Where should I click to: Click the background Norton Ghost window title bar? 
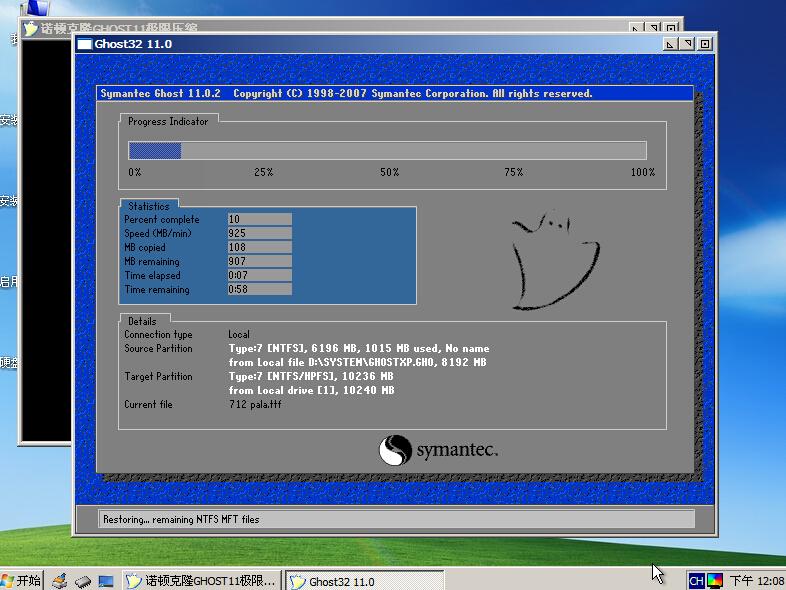pyautogui.click(x=300, y=27)
